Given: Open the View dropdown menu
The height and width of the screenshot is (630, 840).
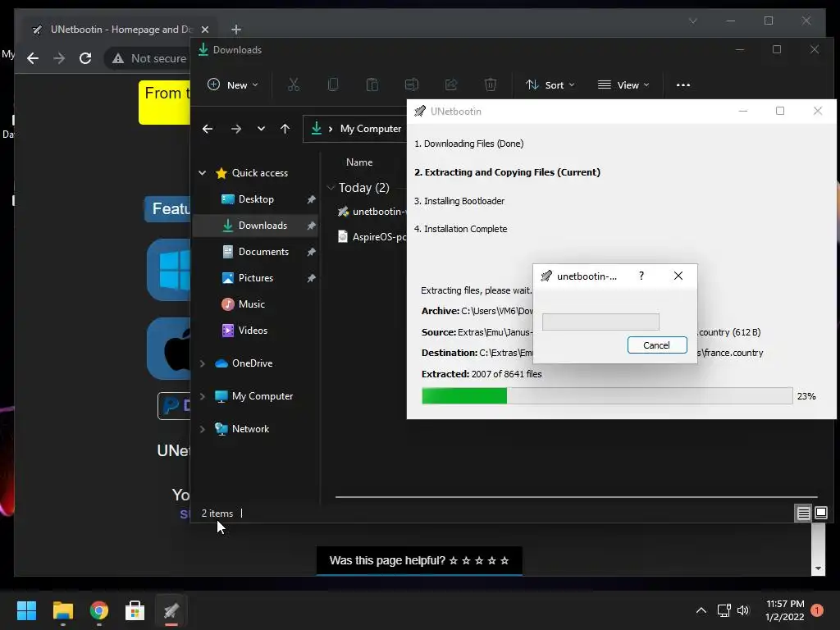Looking at the screenshot, I should tap(623, 84).
